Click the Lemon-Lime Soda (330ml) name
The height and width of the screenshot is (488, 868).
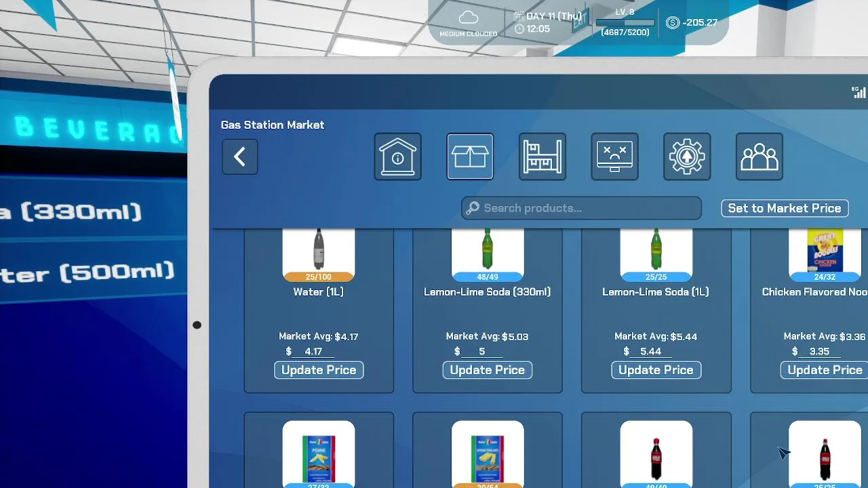487,292
